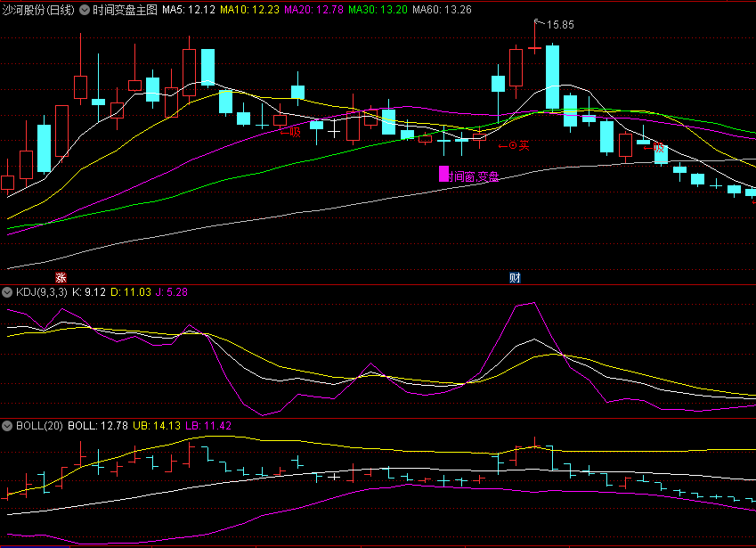The width and height of the screenshot is (756, 548).
Task: Click the 沙河股份(日线) title
Action: 38,10
